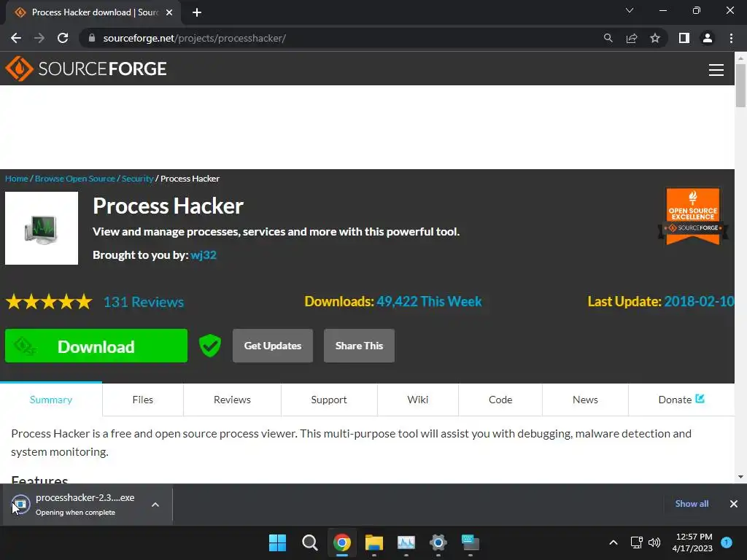Switch to the Files tab

point(143,400)
